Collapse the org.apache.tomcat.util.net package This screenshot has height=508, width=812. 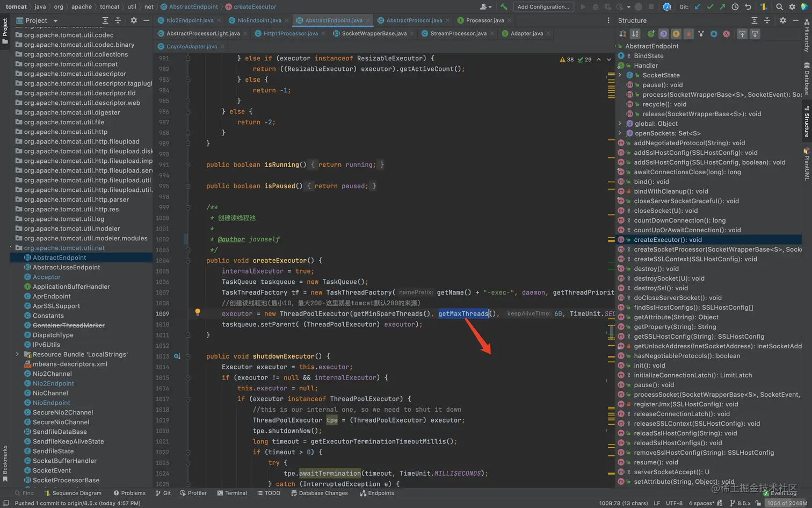pyautogui.click(x=11, y=248)
